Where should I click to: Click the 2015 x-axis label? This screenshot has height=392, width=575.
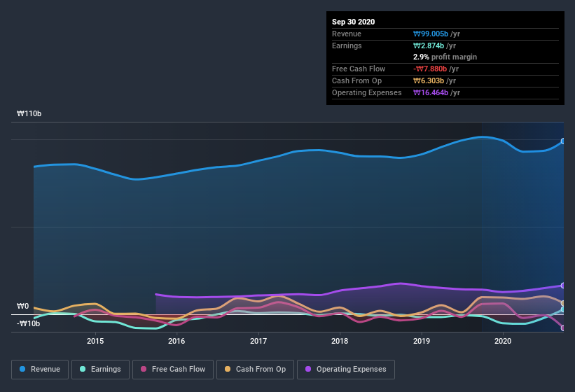tap(95, 341)
